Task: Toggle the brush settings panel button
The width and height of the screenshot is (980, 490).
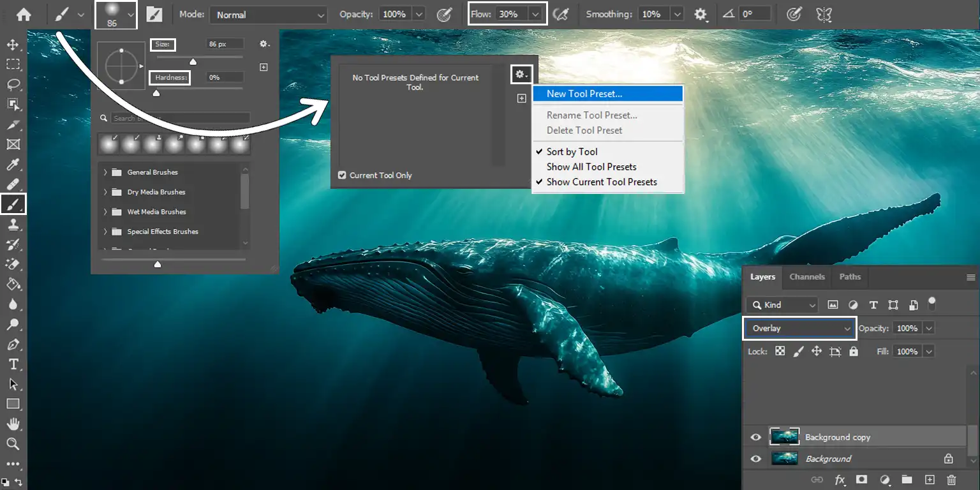Action: (x=154, y=14)
